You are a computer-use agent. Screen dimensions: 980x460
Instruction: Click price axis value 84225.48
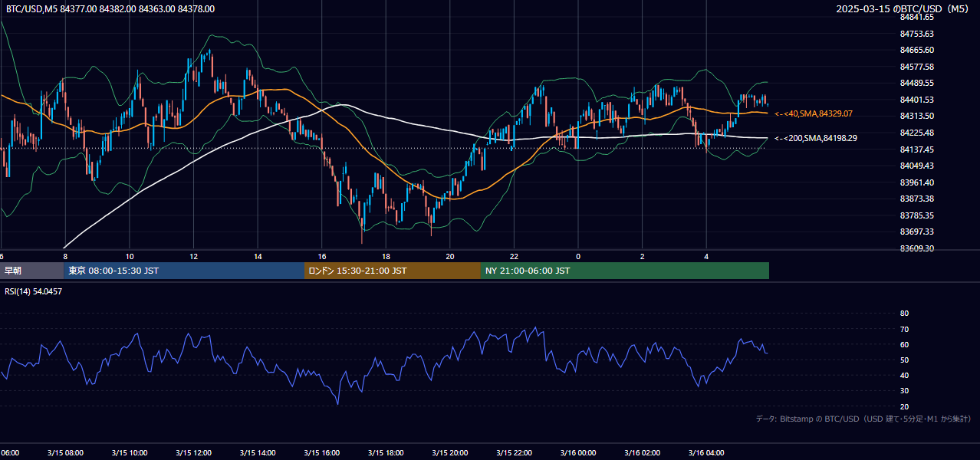[x=916, y=133]
